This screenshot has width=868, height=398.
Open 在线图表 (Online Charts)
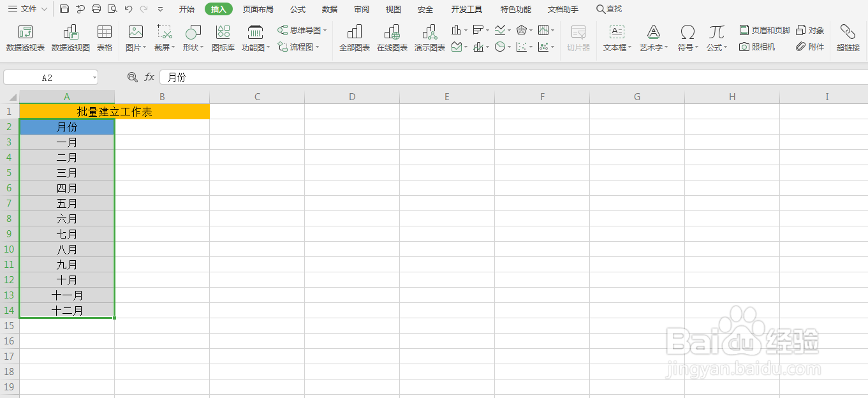click(392, 38)
